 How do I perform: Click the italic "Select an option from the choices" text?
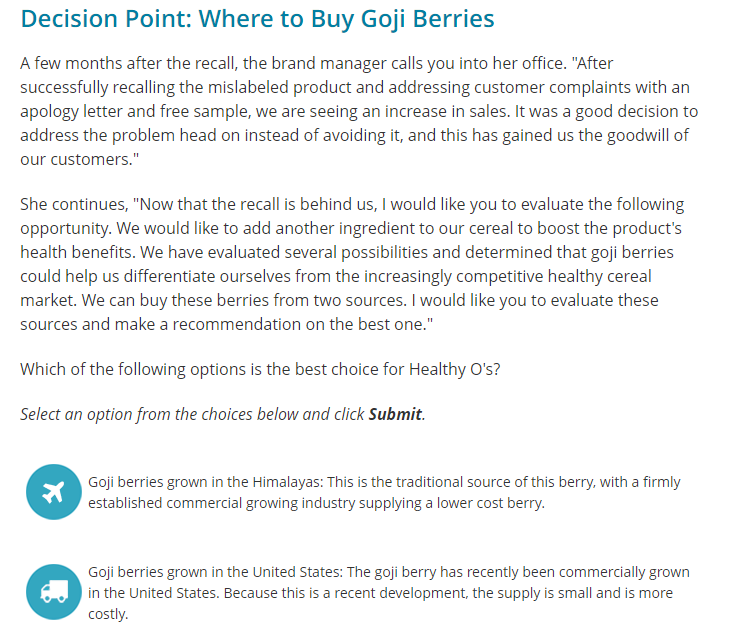coord(190,414)
